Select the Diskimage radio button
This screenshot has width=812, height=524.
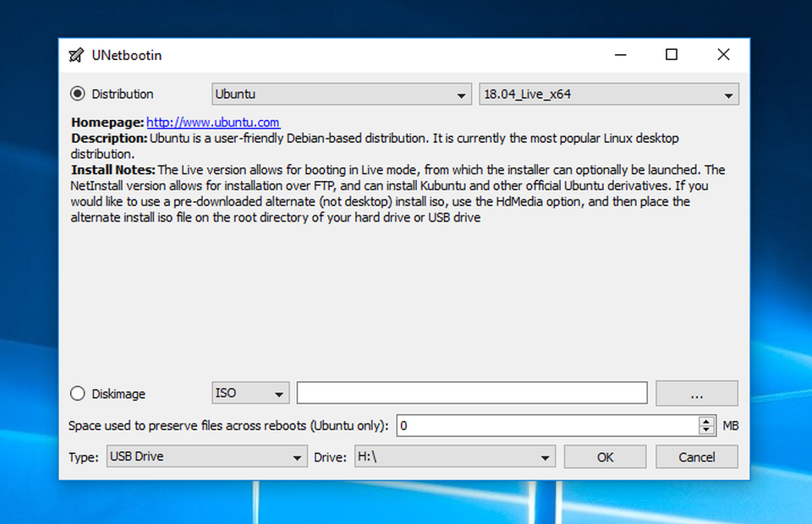[78, 394]
